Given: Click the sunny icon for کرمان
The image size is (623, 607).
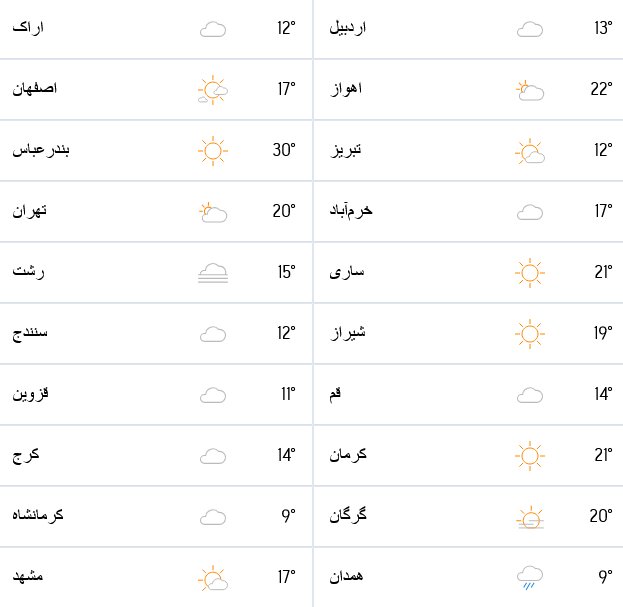Looking at the screenshot, I should tap(530, 455).
